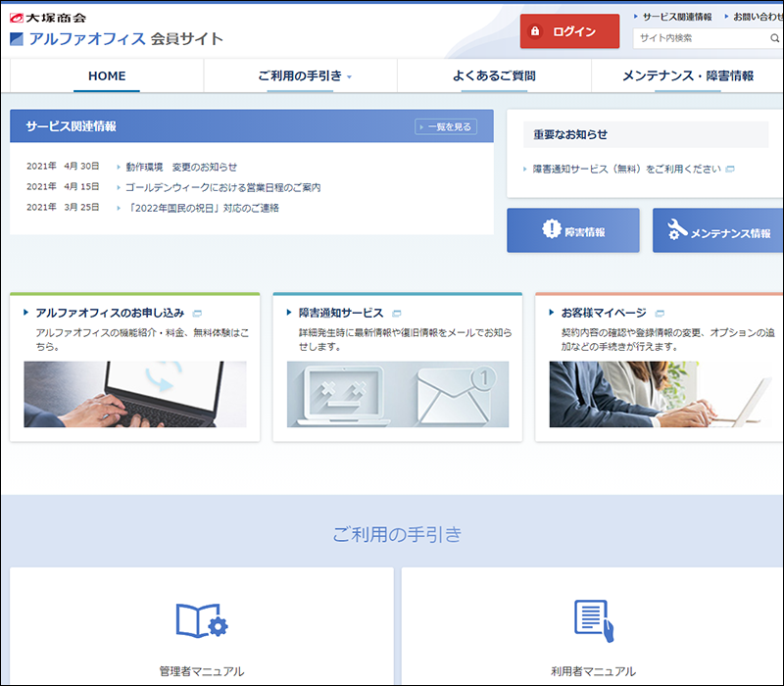Click the search magnifier icon
Viewport: 784px width, 686px height.
[774, 38]
